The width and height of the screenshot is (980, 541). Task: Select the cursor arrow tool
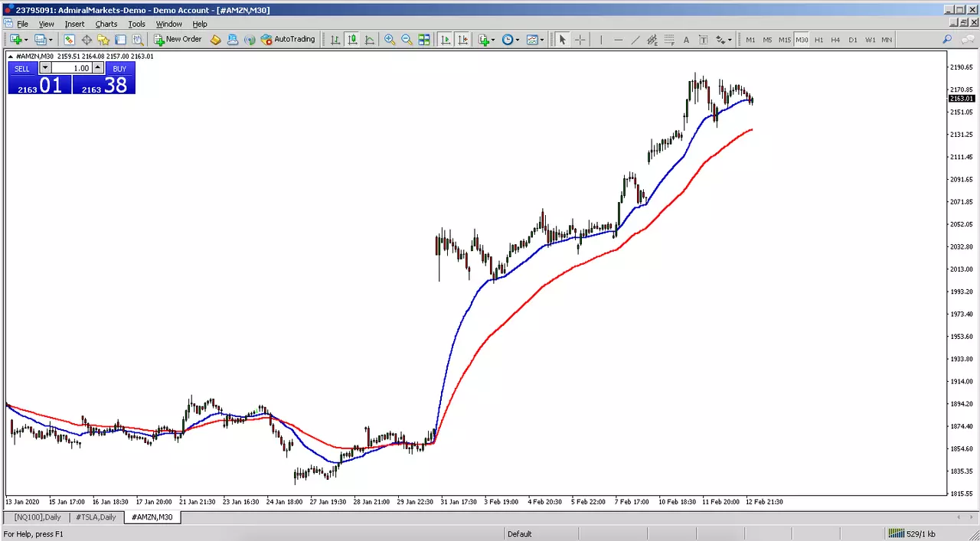pos(562,40)
